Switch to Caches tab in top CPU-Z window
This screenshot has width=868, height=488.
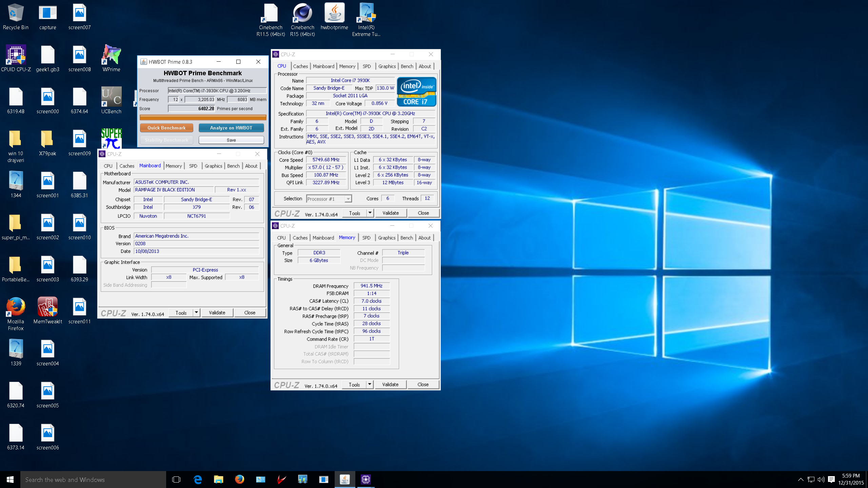point(300,66)
